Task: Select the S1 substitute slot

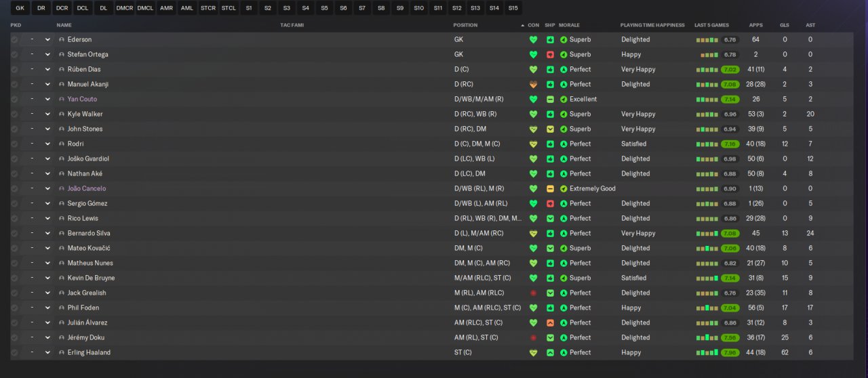Action: click(x=249, y=8)
